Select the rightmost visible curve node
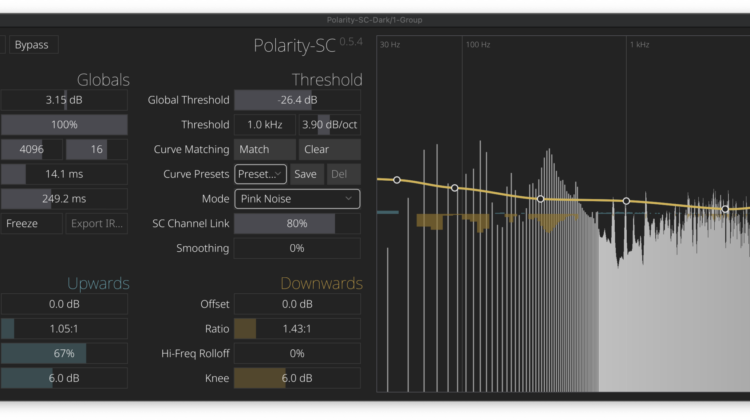This screenshot has height=420, width=750. click(725, 209)
